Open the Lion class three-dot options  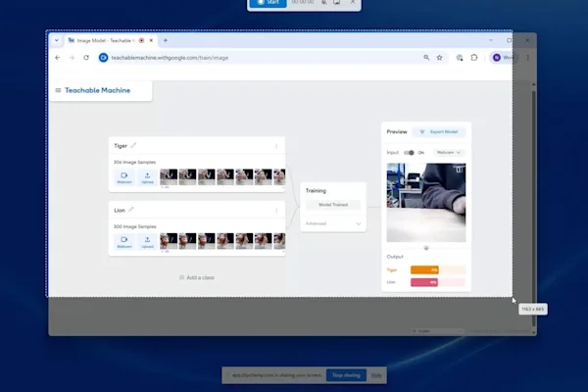(276, 211)
